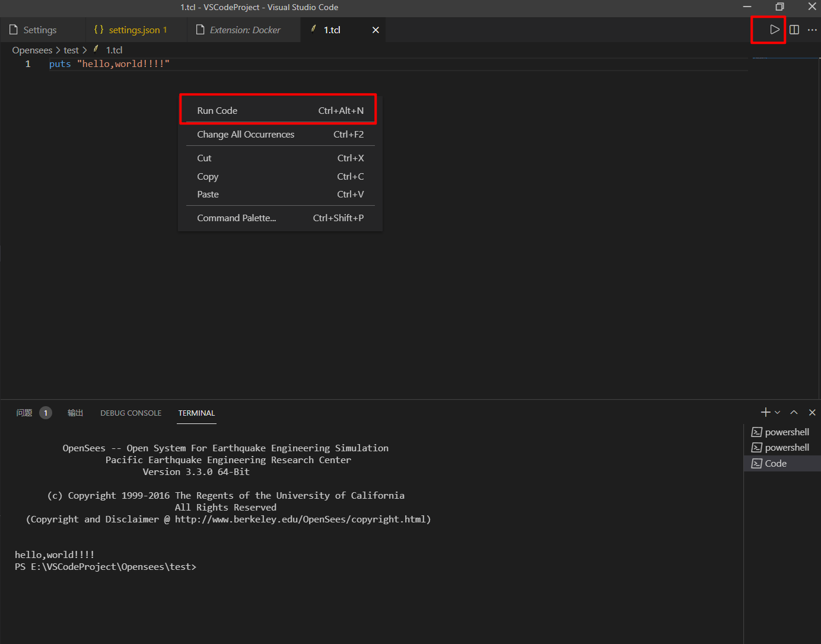Click the file icon on Extension: Docker tab
This screenshot has width=821, height=644.
point(201,30)
